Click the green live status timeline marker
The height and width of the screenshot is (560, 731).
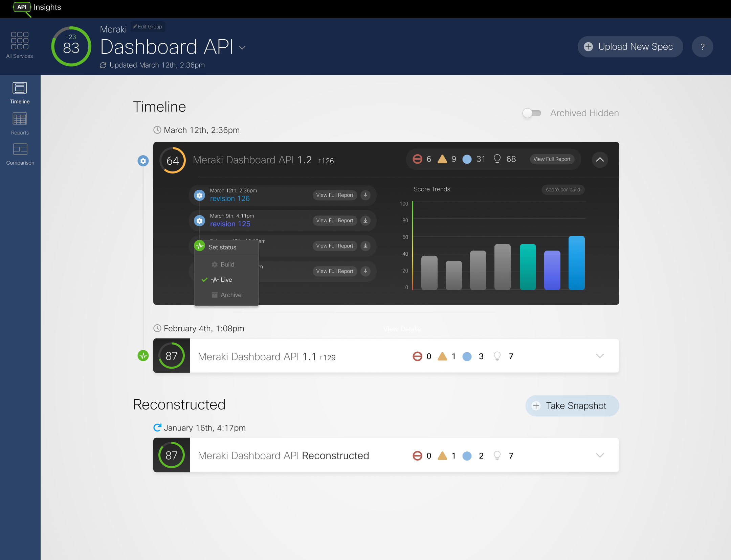click(143, 356)
